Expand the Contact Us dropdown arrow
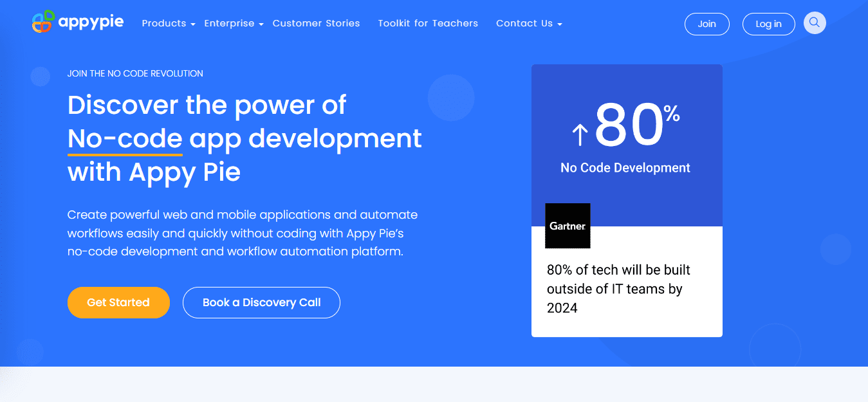 point(560,24)
